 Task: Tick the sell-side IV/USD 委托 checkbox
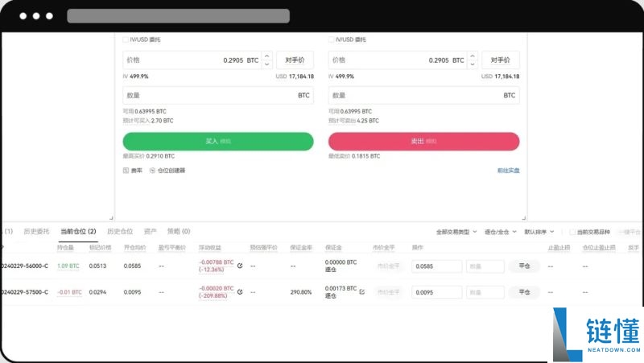(x=331, y=39)
